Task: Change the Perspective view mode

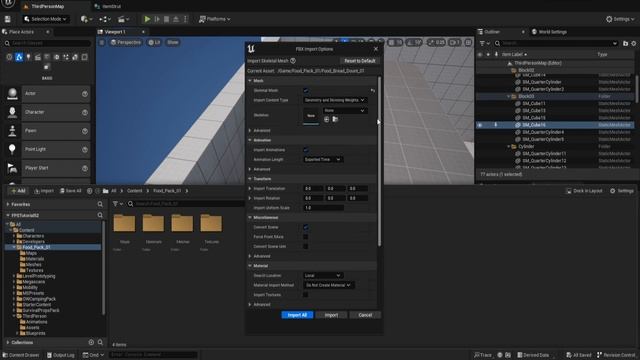Action: point(126,42)
